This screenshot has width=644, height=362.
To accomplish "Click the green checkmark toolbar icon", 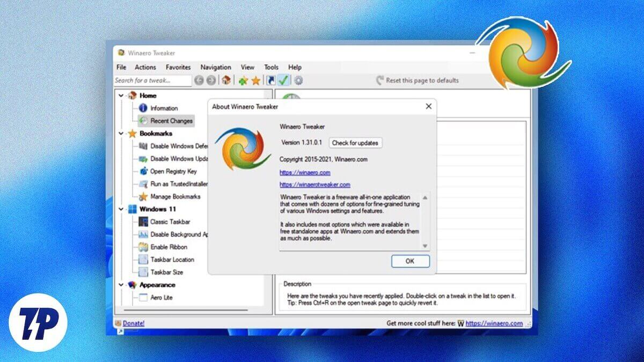I will pyautogui.click(x=283, y=80).
